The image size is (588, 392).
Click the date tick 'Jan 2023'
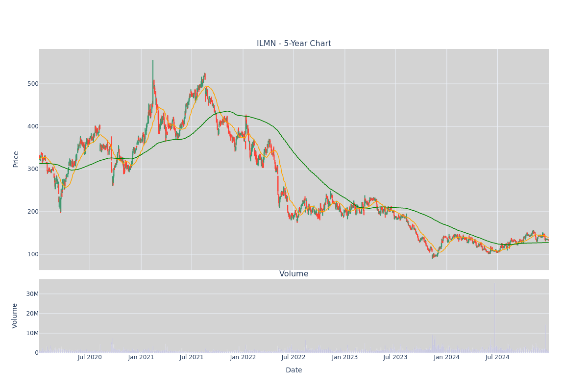click(x=345, y=357)
